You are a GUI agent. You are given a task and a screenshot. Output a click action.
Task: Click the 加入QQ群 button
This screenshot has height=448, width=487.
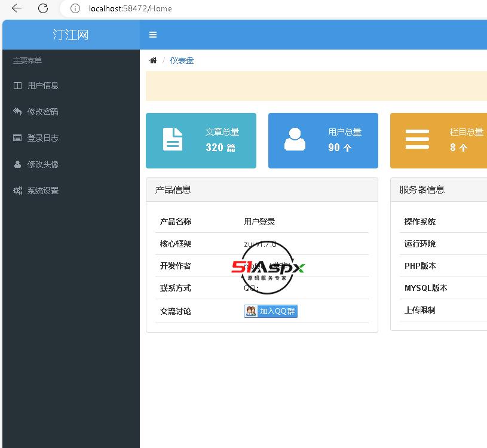271,311
